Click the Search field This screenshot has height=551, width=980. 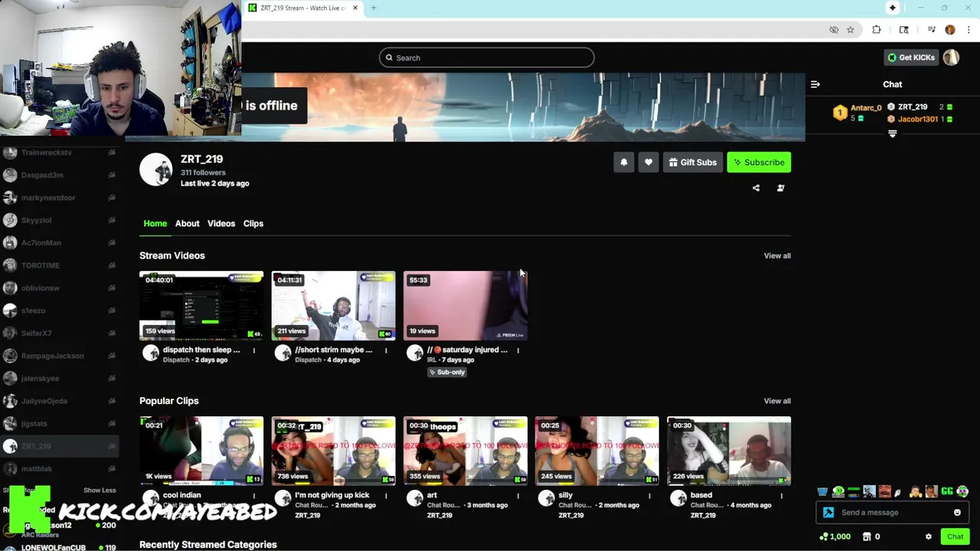tap(486, 57)
